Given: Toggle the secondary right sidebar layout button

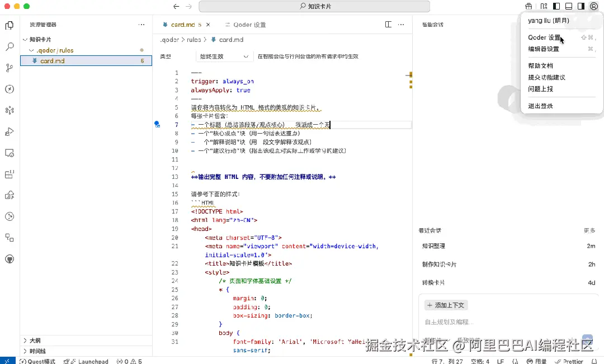Looking at the screenshot, I should pos(581,6).
